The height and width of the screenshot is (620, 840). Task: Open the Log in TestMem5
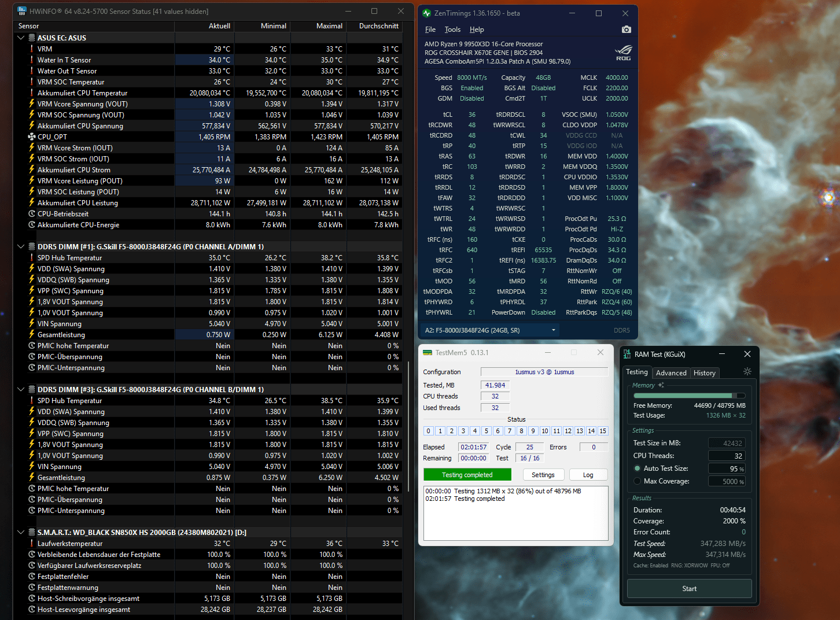click(x=588, y=475)
